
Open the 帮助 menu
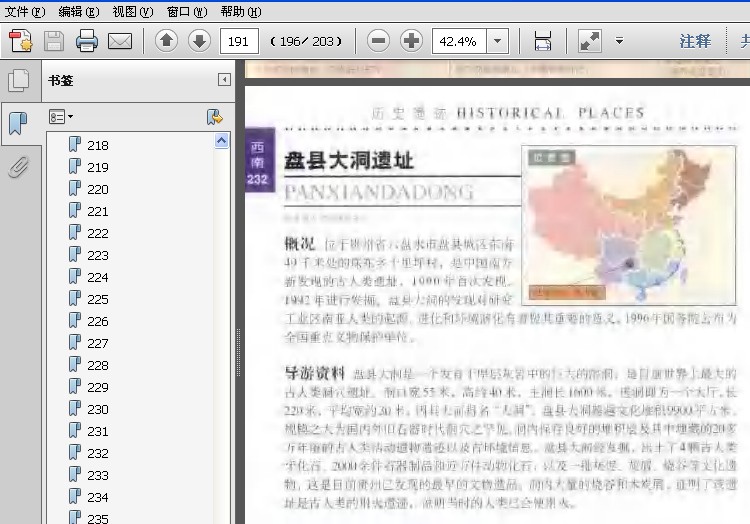pos(241,11)
